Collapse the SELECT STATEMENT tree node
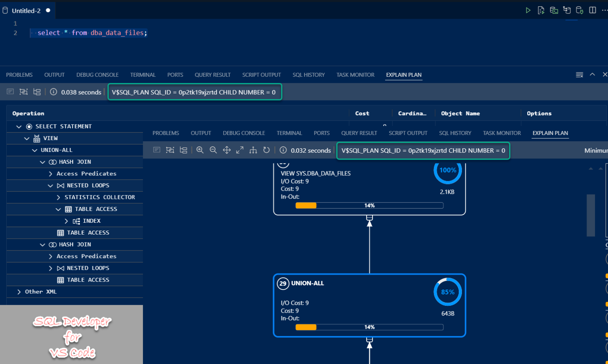Image resolution: width=608 pixels, height=364 pixels. click(x=19, y=126)
